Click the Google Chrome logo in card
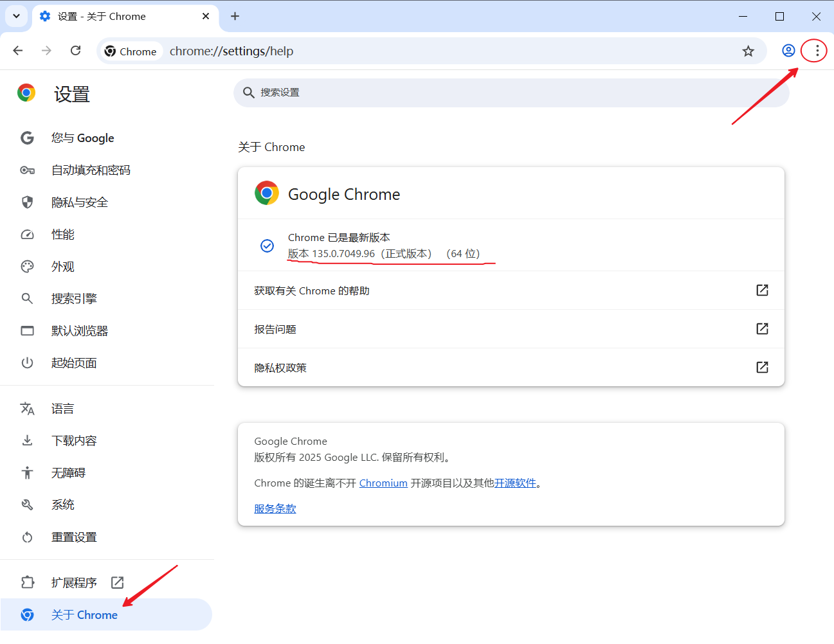 click(266, 193)
